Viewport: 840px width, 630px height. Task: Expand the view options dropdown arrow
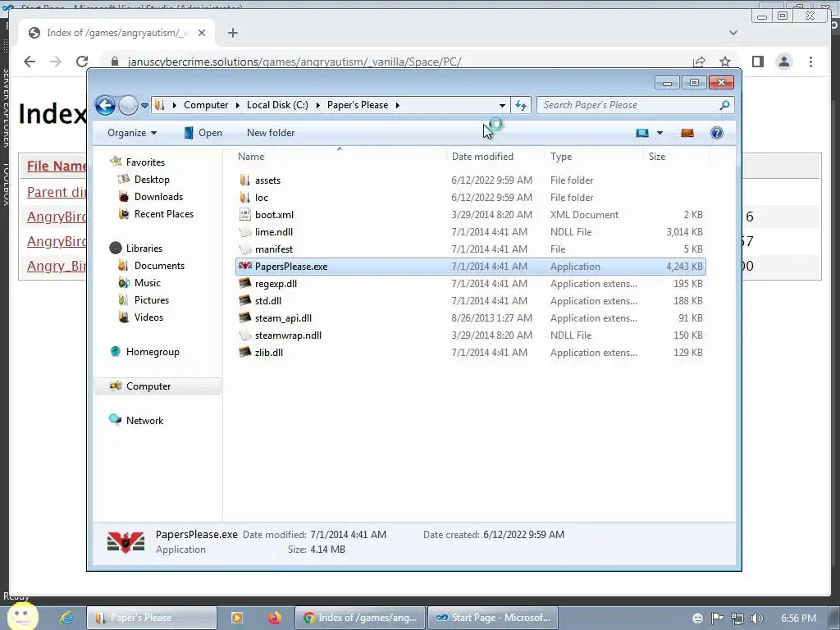(660, 133)
